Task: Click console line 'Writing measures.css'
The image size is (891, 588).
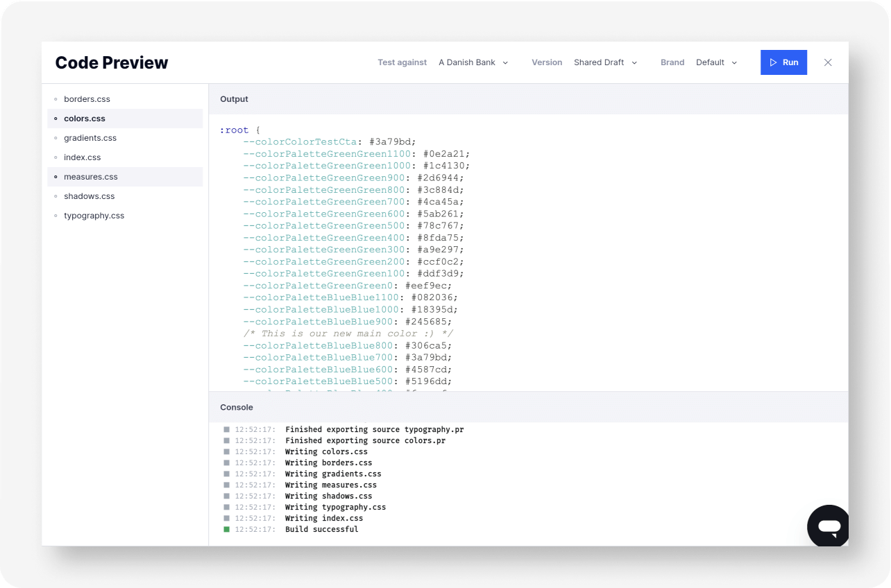Action: pyautogui.click(x=331, y=485)
